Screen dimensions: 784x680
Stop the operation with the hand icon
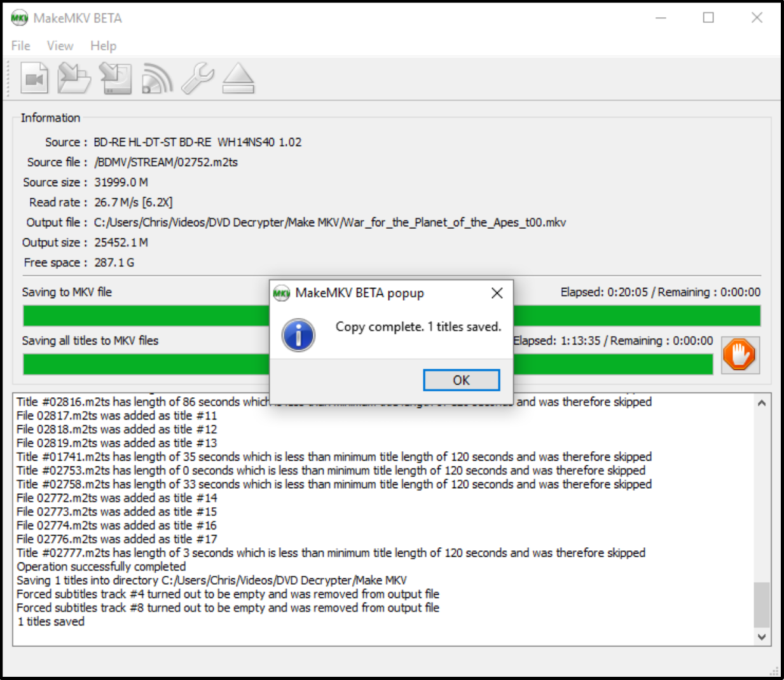[x=740, y=355]
